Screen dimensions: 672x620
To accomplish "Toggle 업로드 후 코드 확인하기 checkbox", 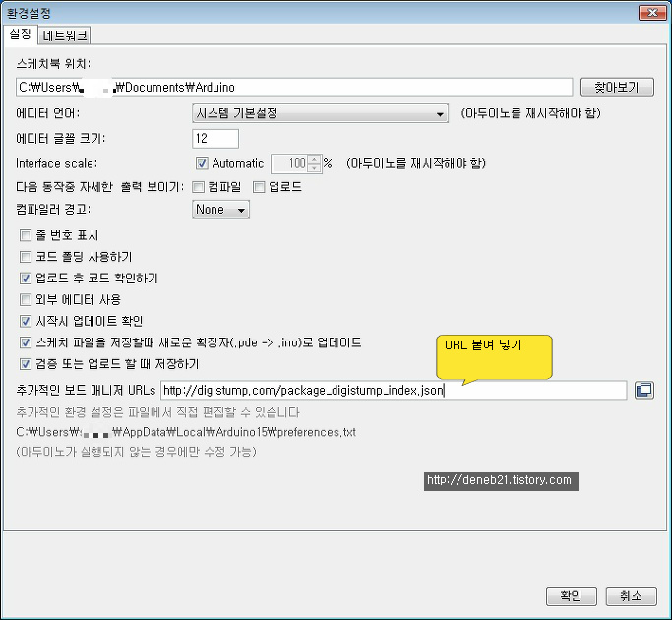I will (x=27, y=279).
